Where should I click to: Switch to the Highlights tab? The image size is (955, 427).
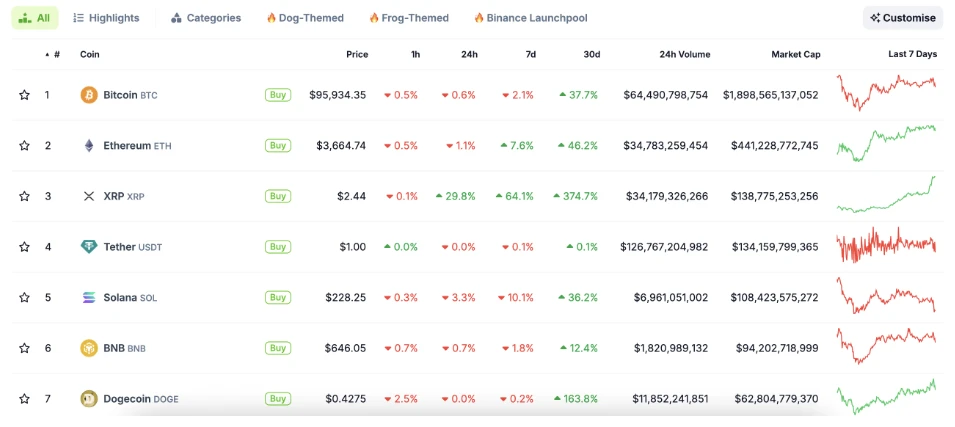coord(106,18)
